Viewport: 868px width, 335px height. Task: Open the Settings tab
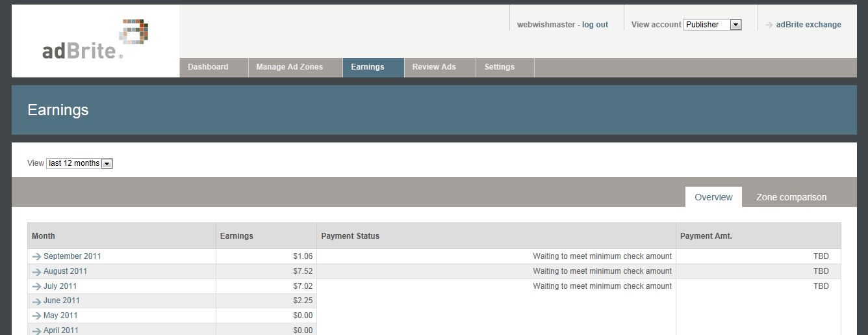tap(505, 67)
